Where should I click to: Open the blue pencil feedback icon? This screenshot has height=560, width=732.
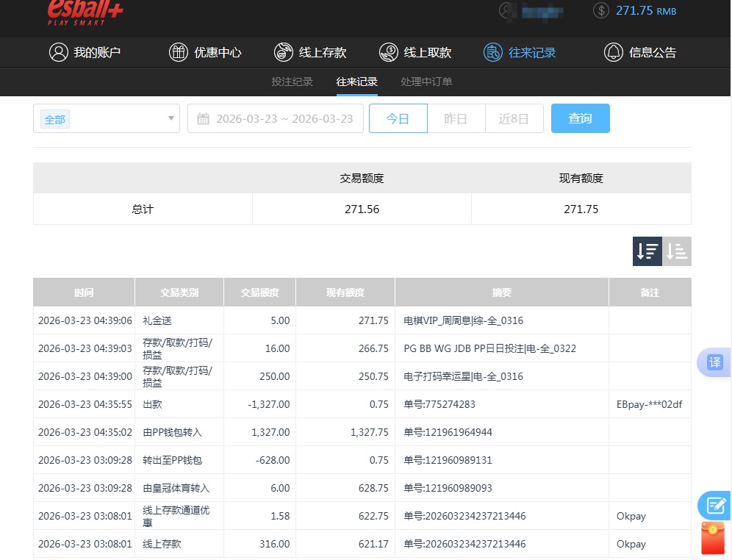[714, 506]
